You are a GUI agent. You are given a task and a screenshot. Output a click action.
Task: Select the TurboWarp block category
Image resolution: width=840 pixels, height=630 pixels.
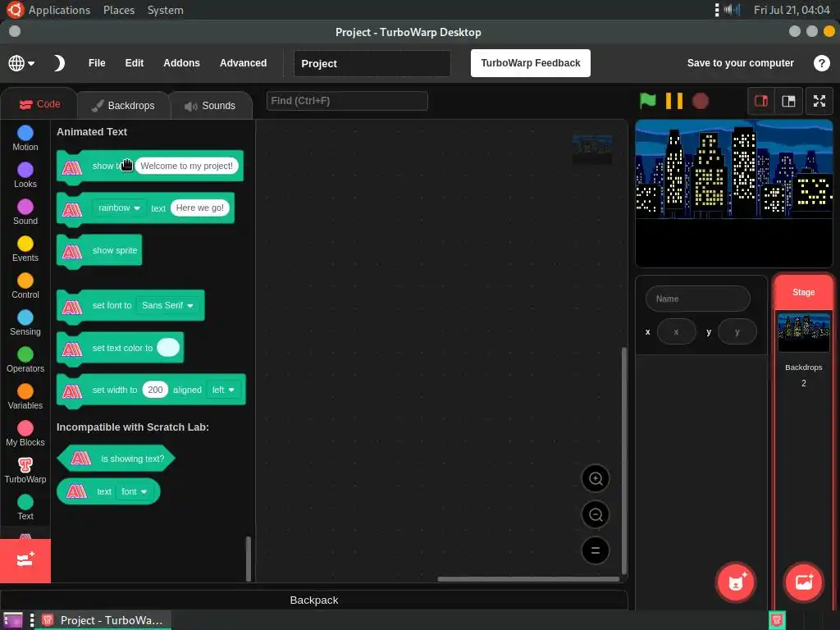[25, 471]
